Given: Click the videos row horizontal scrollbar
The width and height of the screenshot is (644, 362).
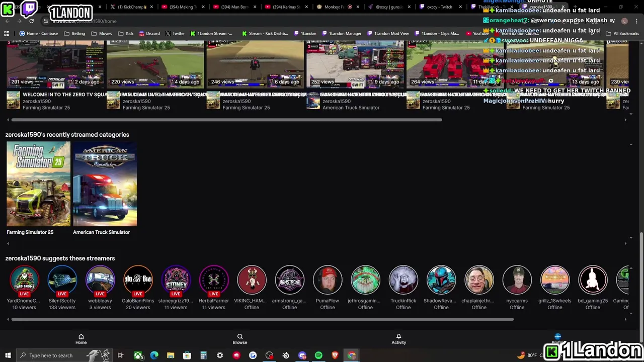Looking at the screenshot, I should (x=226, y=120).
